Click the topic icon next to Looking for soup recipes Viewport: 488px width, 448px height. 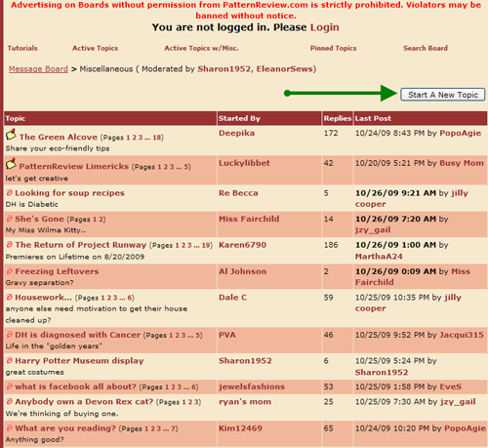point(10,192)
